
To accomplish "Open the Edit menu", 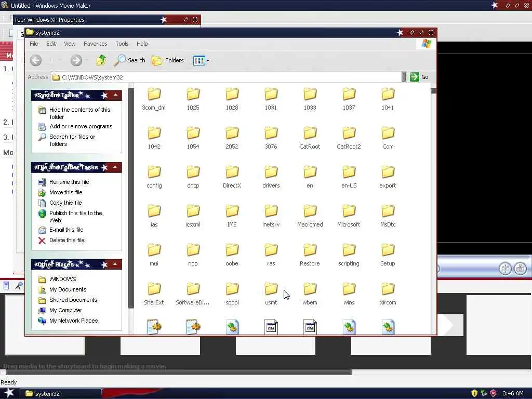I will point(51,44).
